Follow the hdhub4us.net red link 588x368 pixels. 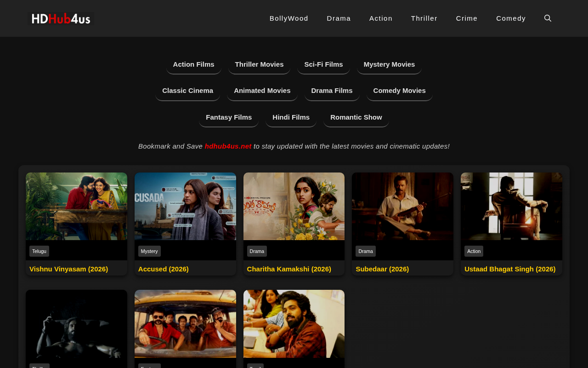click(x=228, y=146)
